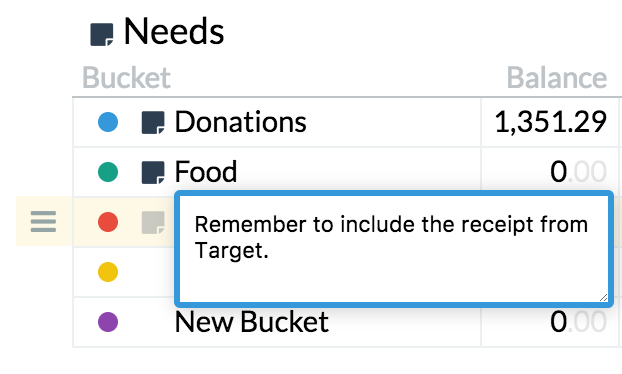Image resolution: width=622 pixels, height=374 pixels.
Task: Click the Food balance value
Action: (578, 172)
